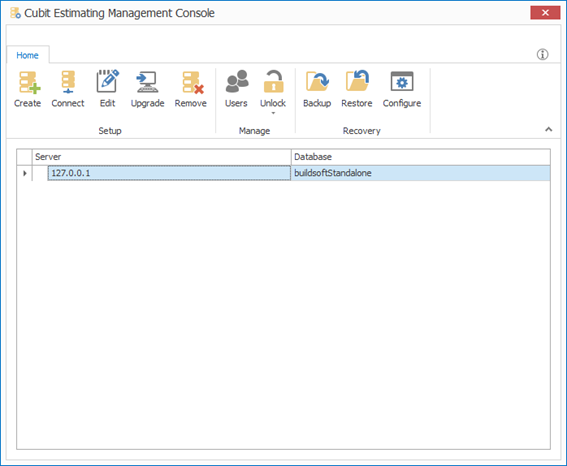Sort by the Database column header
The height and width of the screenshot is (466, 567).
pos(421,157)
